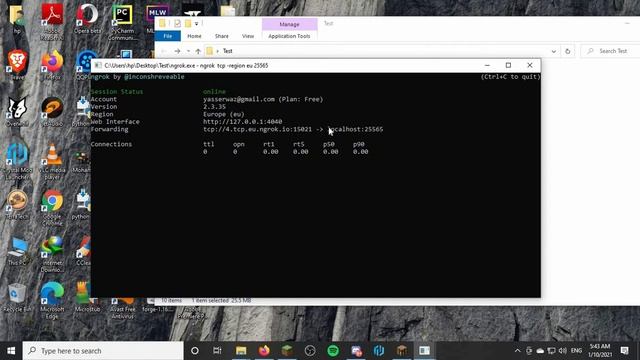Open VLC media player desktop shortcut
Image resolution: width=640 pixels, height=360 pixels.
click(x=52, y=161)
